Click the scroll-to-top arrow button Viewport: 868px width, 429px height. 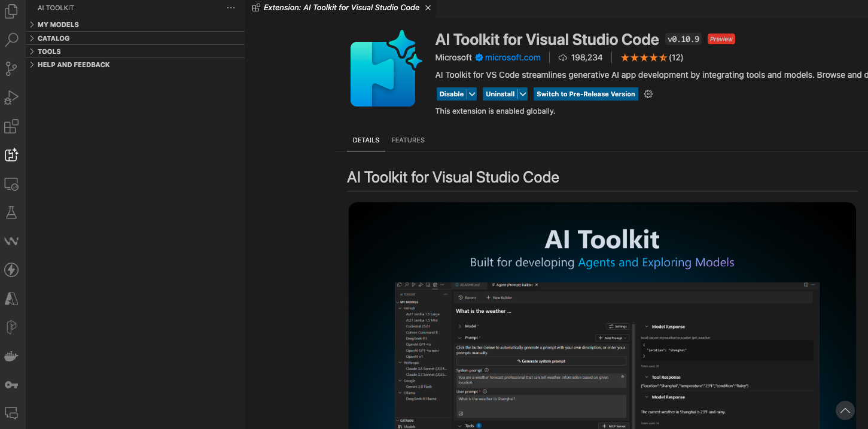click(x=845, y=410)
